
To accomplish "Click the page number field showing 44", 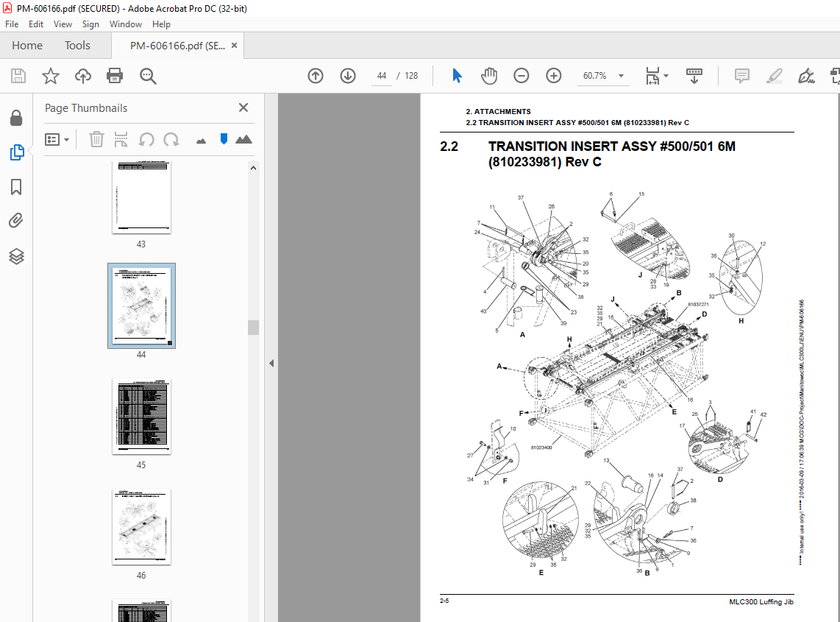I will point(382,76).
